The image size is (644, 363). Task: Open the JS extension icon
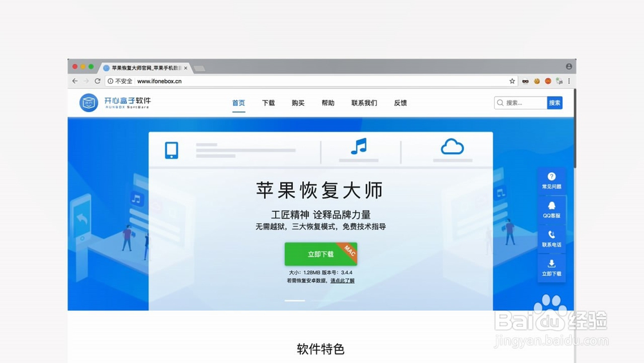[x=559, y=81]
